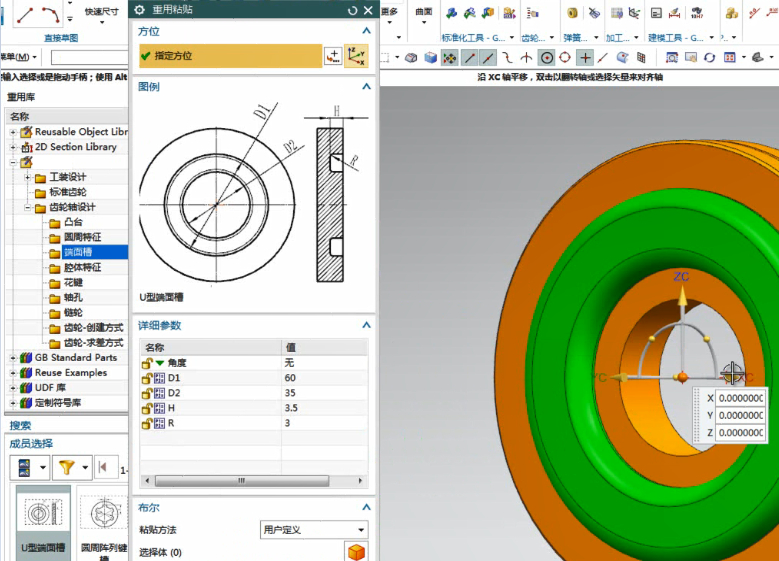779x561 pixels.
Task: Click the first icon in 建模工具 group
Action: [x=656, y=13]
